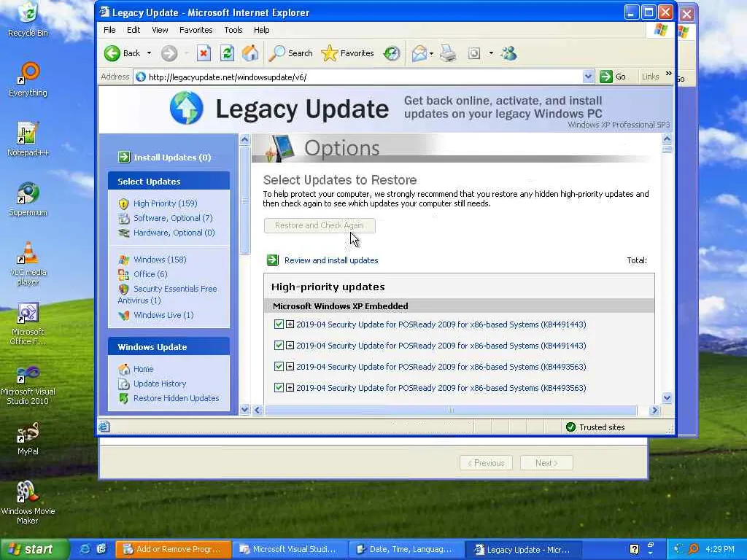Viewport: 747px width, 560px height.
Task: Open the address bar dropdown arrow
Action: point(589,77)
